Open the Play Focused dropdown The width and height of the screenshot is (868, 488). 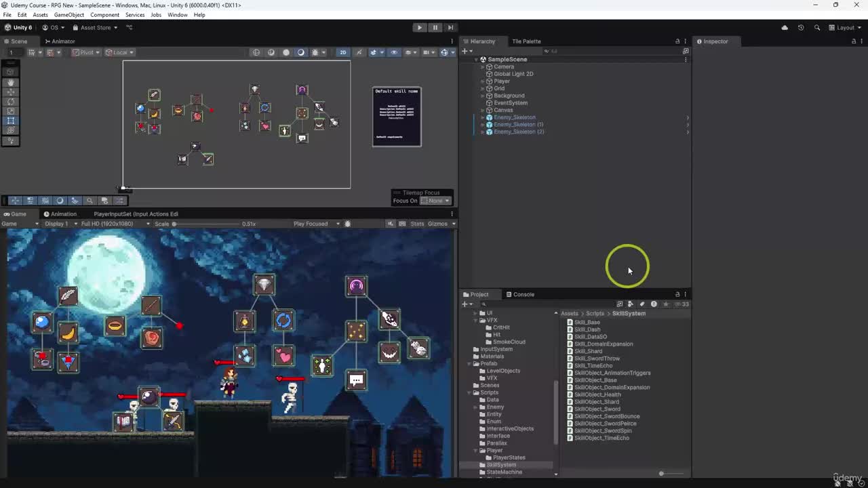317,224
